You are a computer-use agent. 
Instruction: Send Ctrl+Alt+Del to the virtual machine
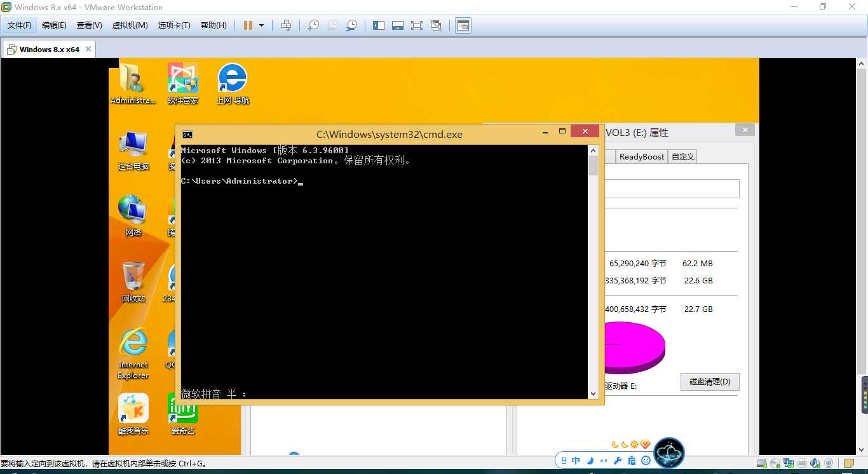coord(286,25)
